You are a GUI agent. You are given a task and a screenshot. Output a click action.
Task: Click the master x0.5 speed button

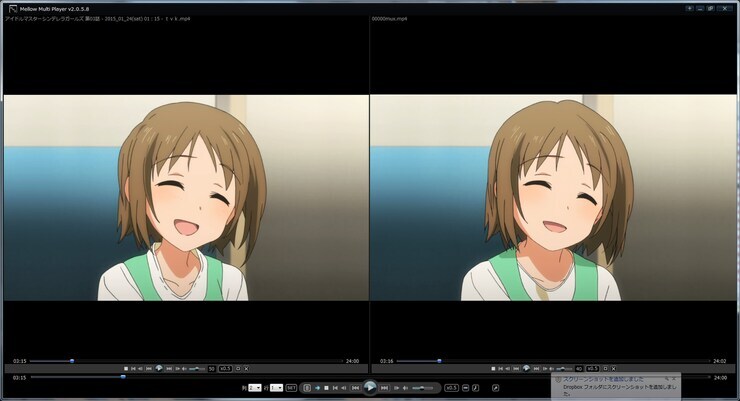pos(452,388)
